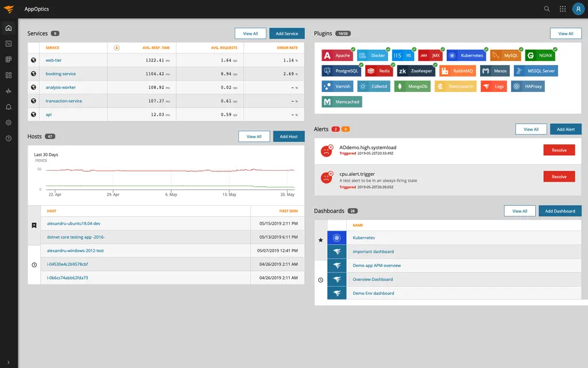
Task: Open the Alerts bell icon in the sidebar
Action: tap(8, 106)
